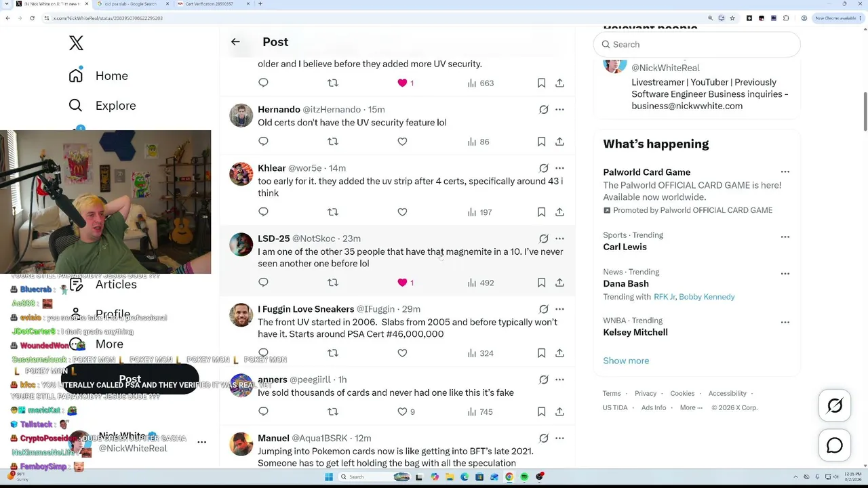Open more options on Hernando's post

[559, 109]
